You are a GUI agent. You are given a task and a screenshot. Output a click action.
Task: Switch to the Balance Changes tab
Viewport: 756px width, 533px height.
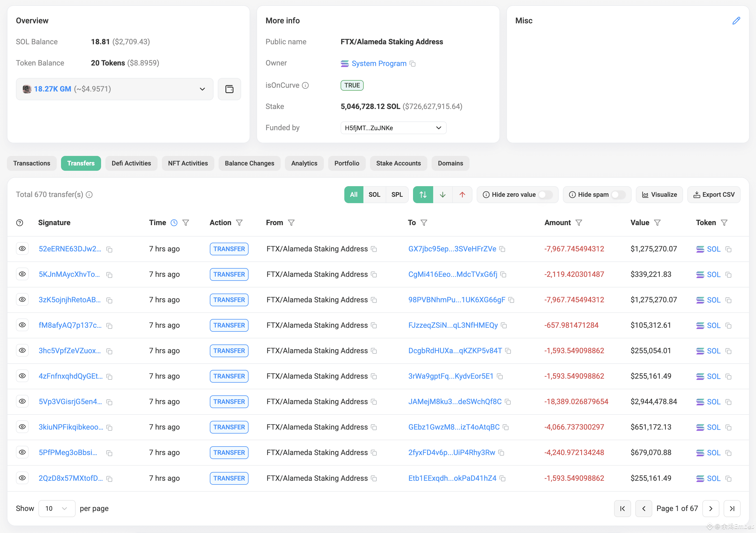pos(249,163)
